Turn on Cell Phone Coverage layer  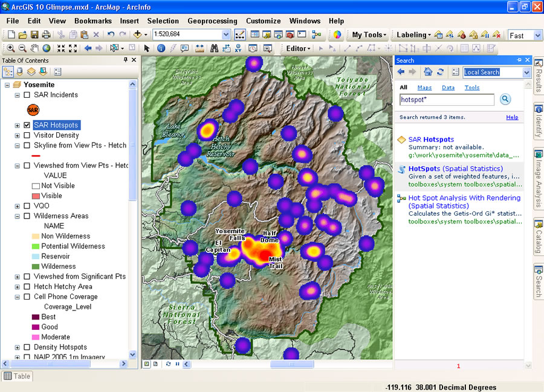click(x=27, y=297)
